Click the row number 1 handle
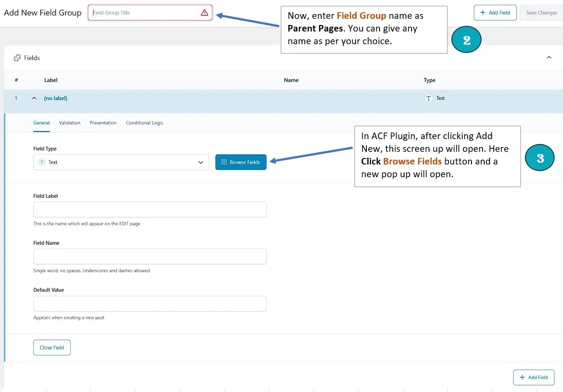 pos(16,98)
